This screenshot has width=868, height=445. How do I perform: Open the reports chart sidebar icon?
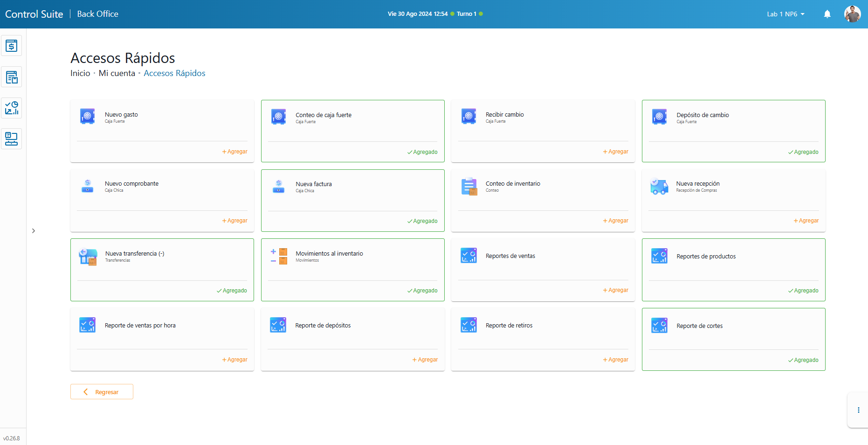pyautogui.click(x=11, y=108)
